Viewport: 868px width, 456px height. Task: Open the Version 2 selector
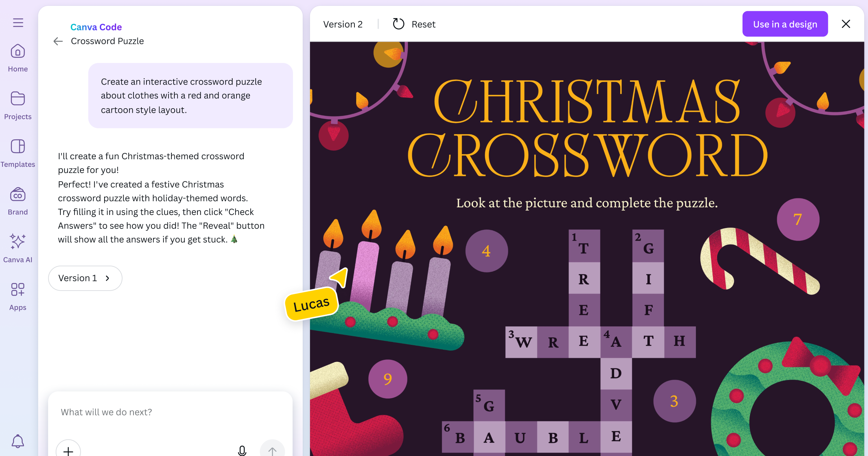[343, 24]
